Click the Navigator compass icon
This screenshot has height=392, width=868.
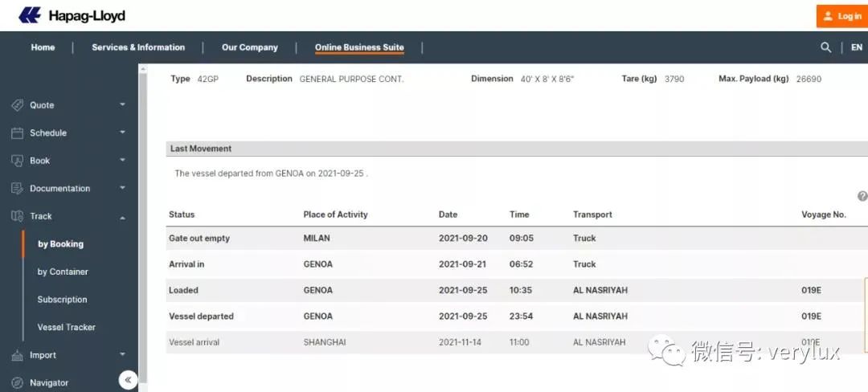[x=17, y=382]
